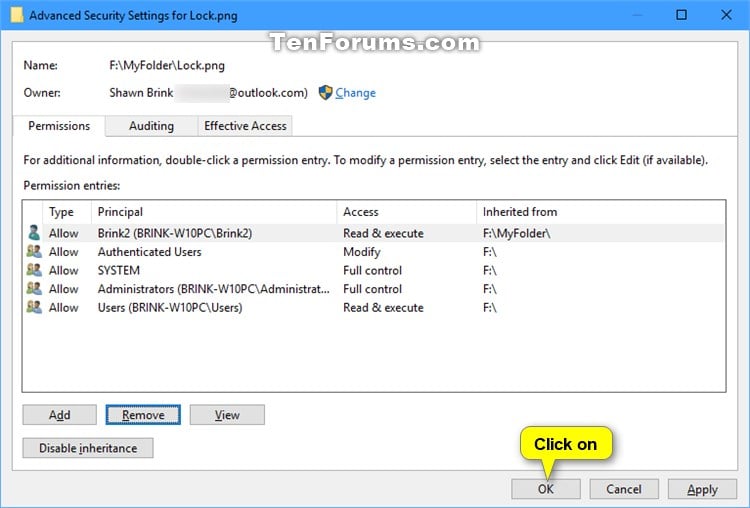Image resolution: width=750 pixels, height=508 pixels.
Task: Click the Administrators row group icon
Action: [34, 289]
